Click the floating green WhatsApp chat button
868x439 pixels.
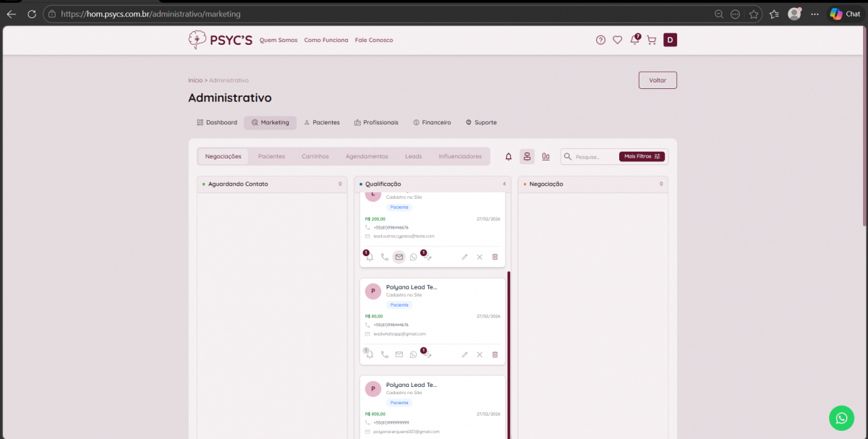(x=841, y=418)
